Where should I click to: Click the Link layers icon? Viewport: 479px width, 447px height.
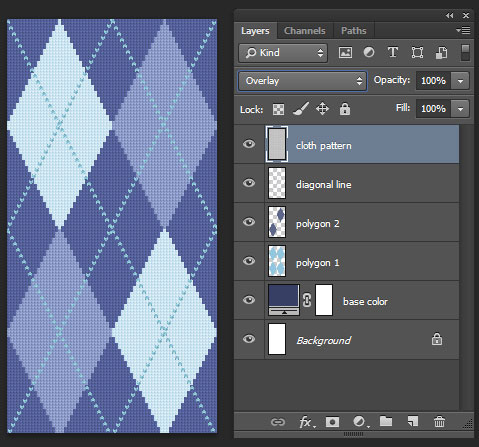[277, 422]
